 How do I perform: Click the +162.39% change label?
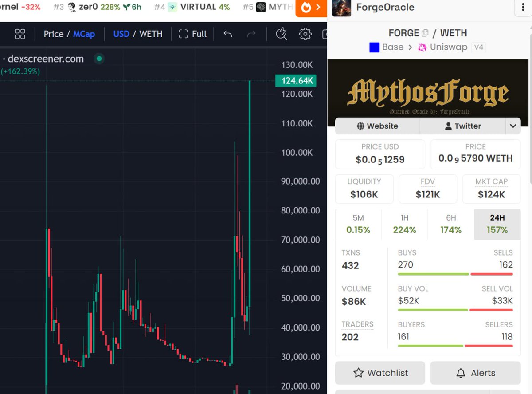pyautogui.click(x=20, y=71)
